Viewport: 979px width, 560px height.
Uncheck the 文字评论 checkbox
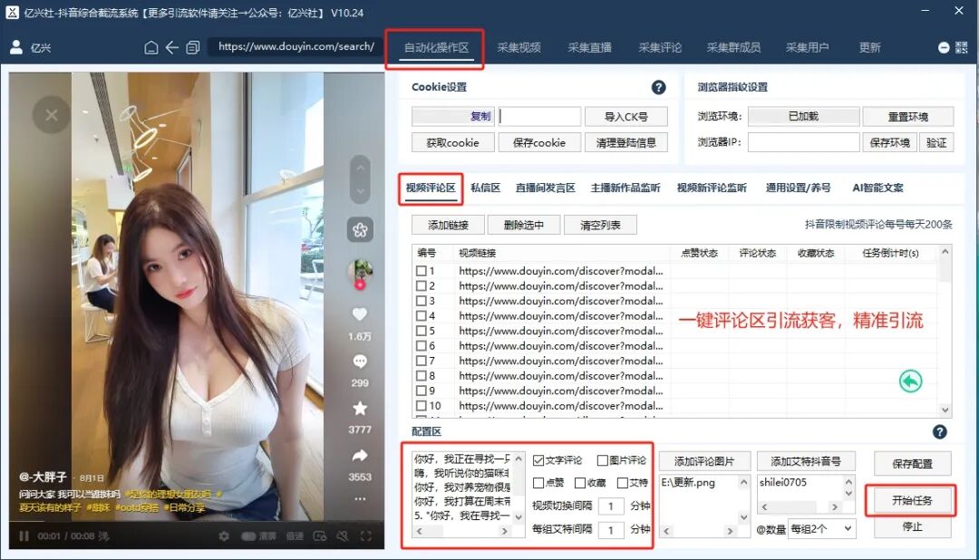click(538, 460)
